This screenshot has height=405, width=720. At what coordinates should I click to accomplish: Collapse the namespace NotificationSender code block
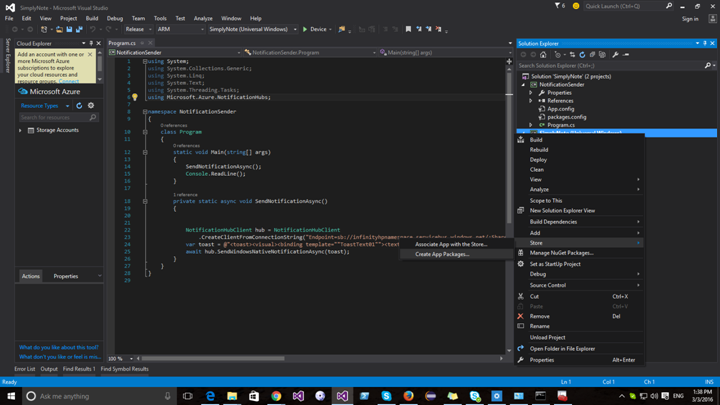(x=144, y=112)
